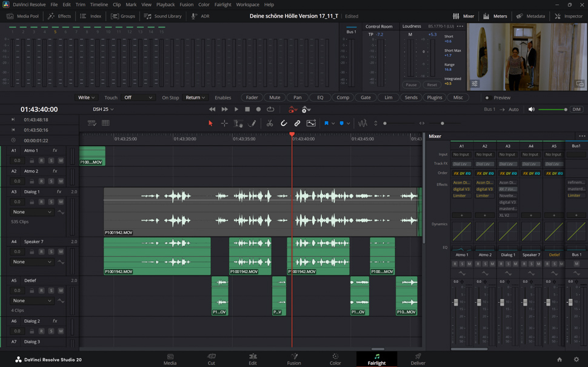The width and height of the screenshot is (588, 367).
Task: Mute the Dialog 1 track
Action: tap(61, 202)
